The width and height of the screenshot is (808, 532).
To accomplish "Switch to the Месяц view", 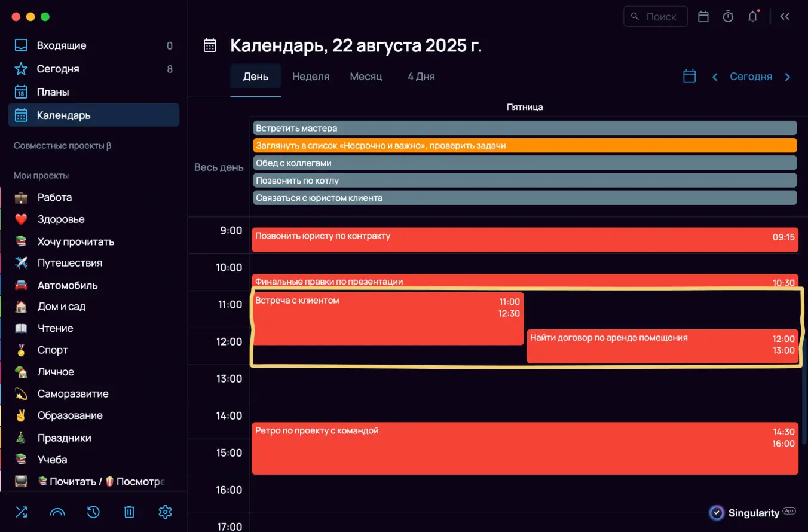I will 366,77.
